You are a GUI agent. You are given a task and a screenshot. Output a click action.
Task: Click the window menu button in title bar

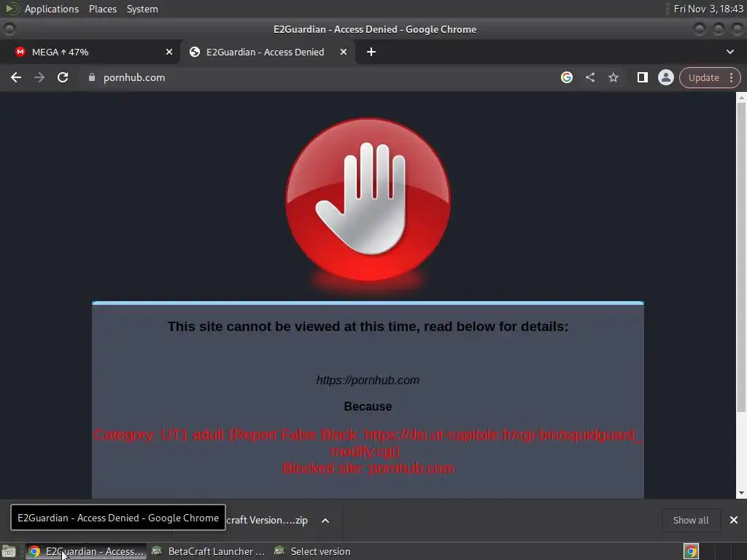9,29
